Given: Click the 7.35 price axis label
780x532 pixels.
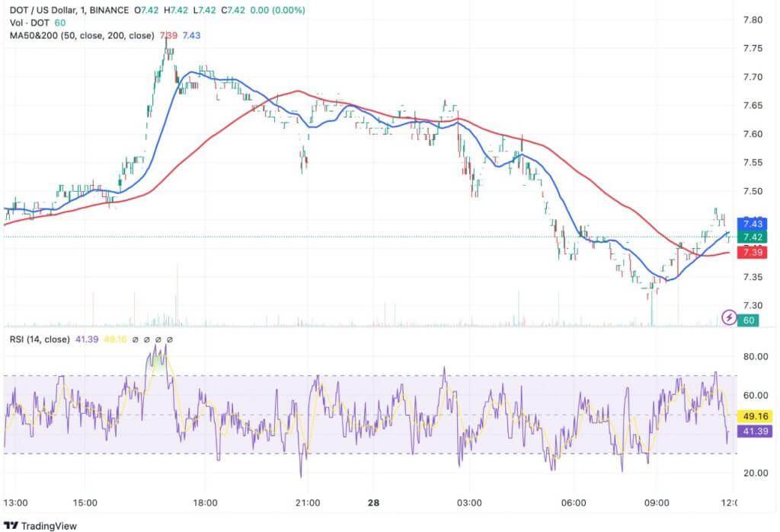Looking at the screenshot, I should [x=753, y=277].
